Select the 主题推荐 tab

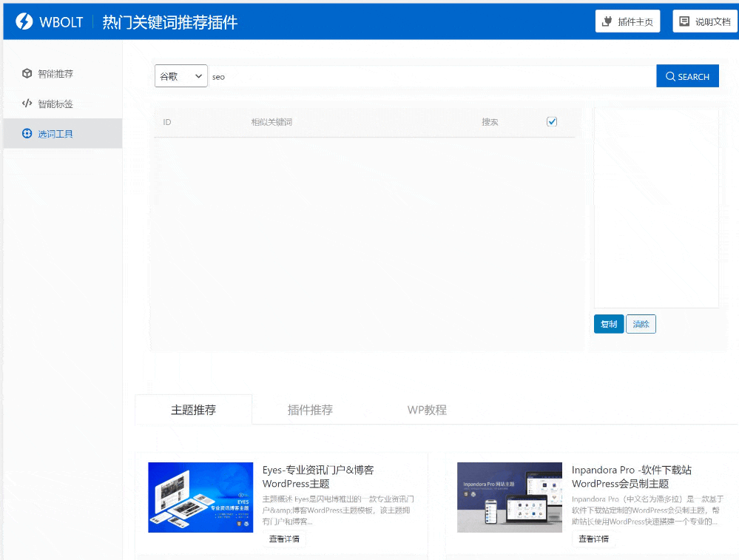[193, 409]
